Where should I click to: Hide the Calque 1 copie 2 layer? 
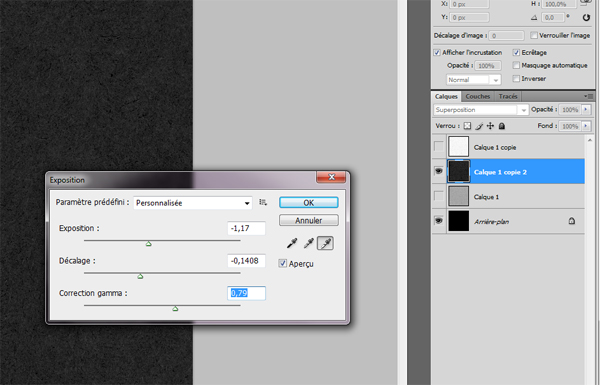coord(439,171)
